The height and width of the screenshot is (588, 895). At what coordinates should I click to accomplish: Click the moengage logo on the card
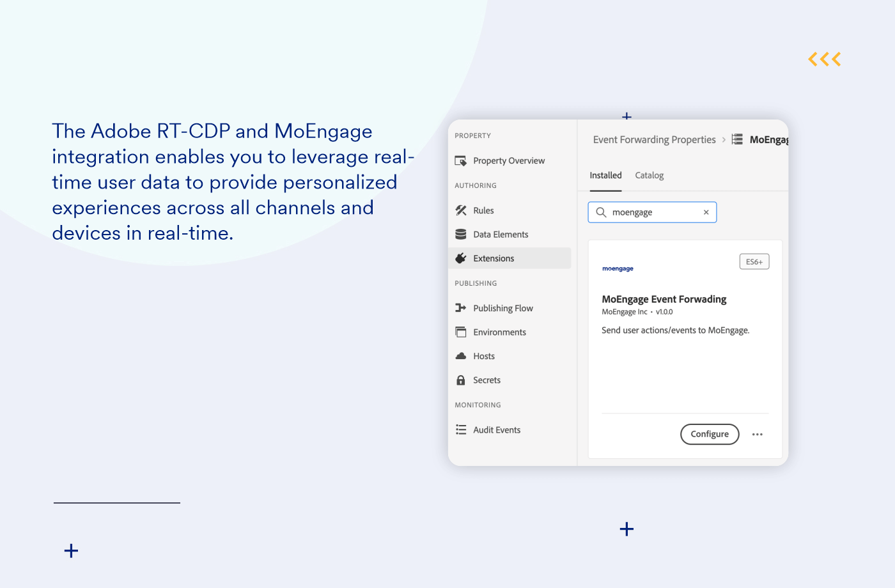618,268
